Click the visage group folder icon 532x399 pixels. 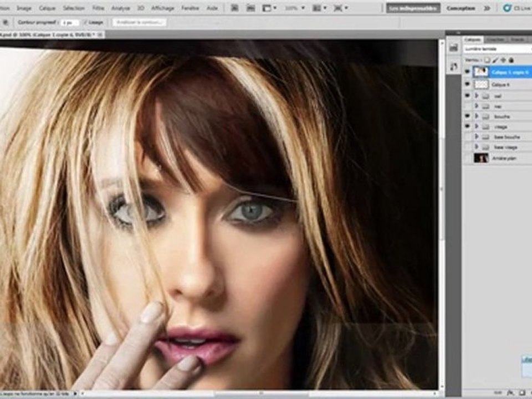pos(485,126)
